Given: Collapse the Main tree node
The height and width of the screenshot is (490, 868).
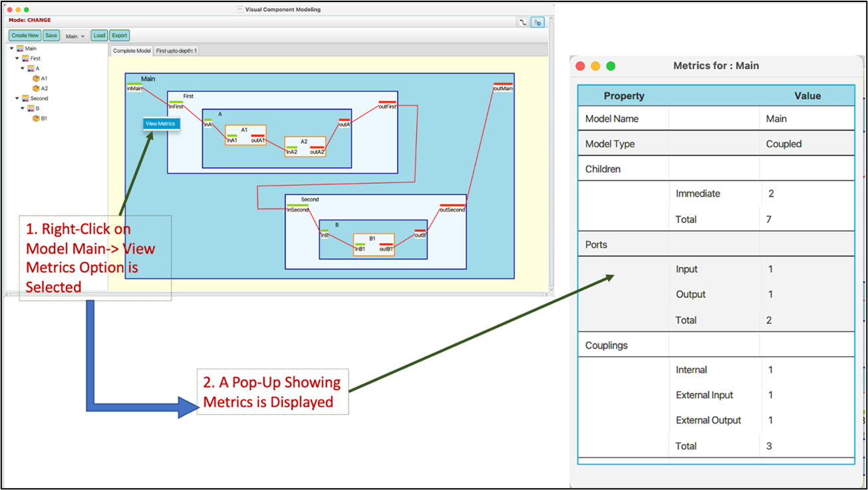Looking at the screenshot, I should click(x=11, y=49).
